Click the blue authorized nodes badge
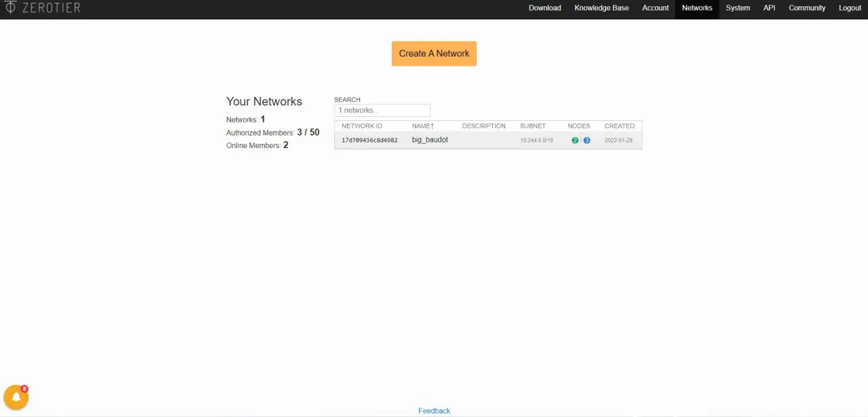The height and width of the screenshot is (417, 868). (587, 140)
